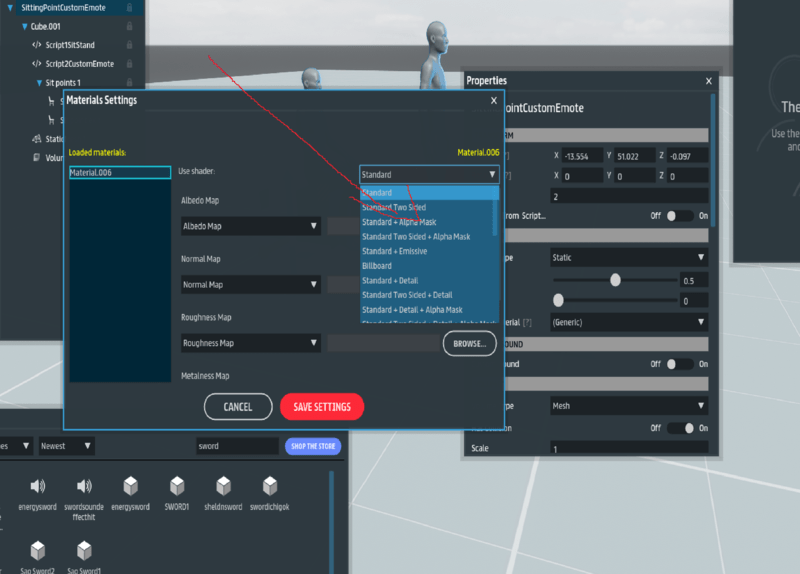
Task: Choose Billboard from the shader list
Action: (377, 266)
